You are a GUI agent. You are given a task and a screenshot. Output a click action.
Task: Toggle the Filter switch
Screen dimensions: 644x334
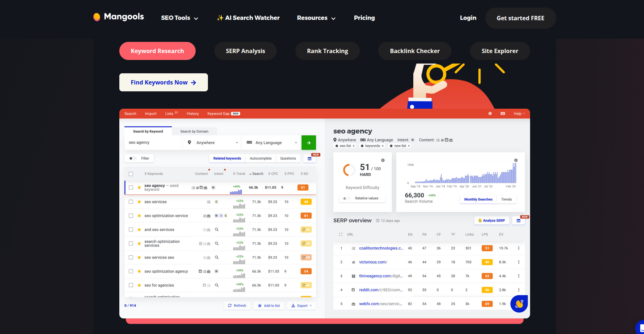pos(133,159)
